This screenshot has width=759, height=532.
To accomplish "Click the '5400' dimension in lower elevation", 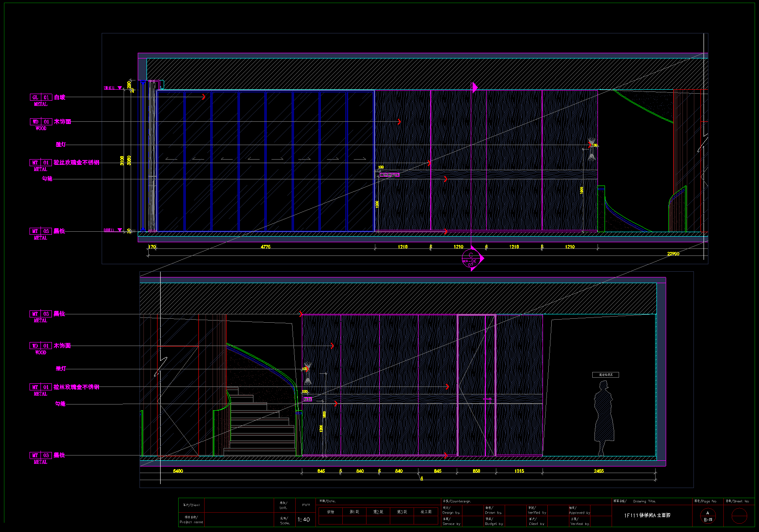I will click(178, 471).
